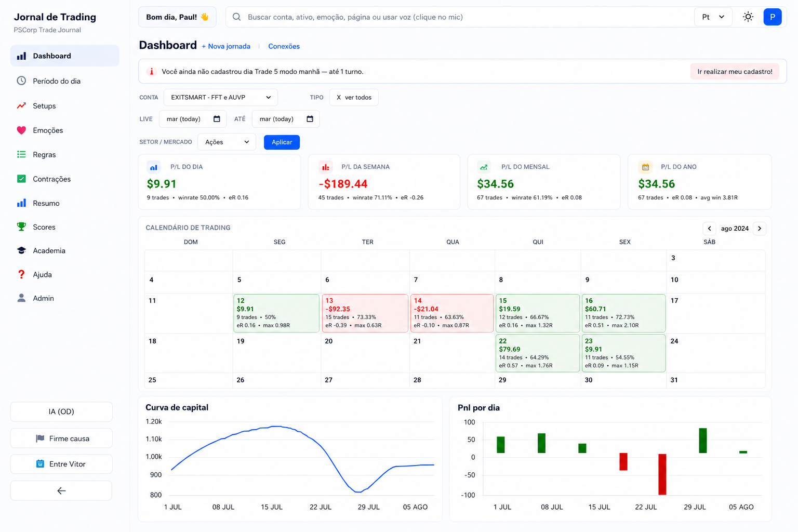This screenshot has height=532, width=798.
Task: Collapse sidebar with left arrow button
Action: pyautogui.click(x=61, y=490)
